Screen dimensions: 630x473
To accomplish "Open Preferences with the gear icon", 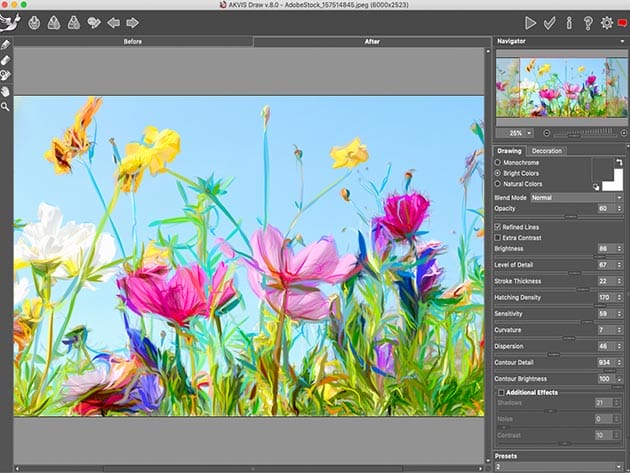I will coord(605,22).
